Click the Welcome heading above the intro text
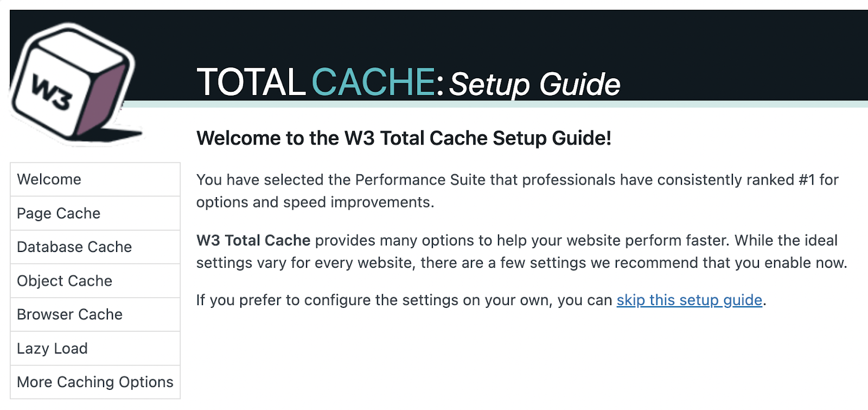Image resolution: width=868 pixels, height=410 pixels. click(x=404, y=138)
